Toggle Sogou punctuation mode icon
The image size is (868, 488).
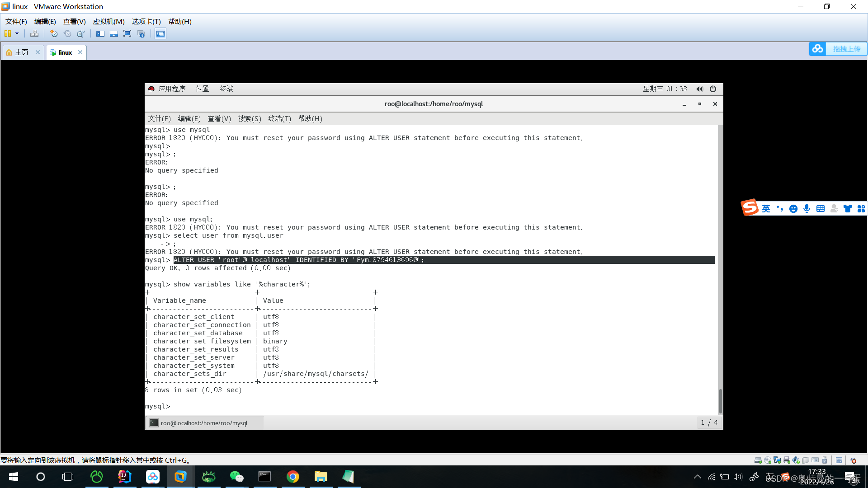pos(780,208)
